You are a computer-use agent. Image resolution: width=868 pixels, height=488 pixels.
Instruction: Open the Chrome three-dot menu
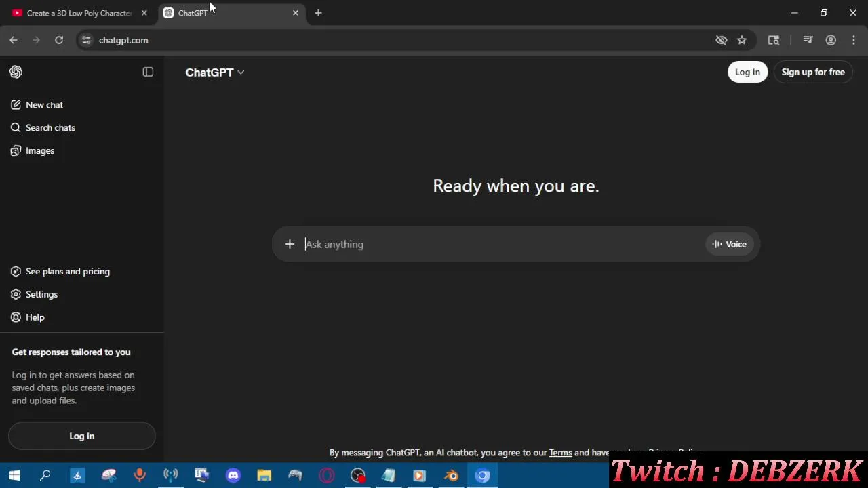[854, 40]
